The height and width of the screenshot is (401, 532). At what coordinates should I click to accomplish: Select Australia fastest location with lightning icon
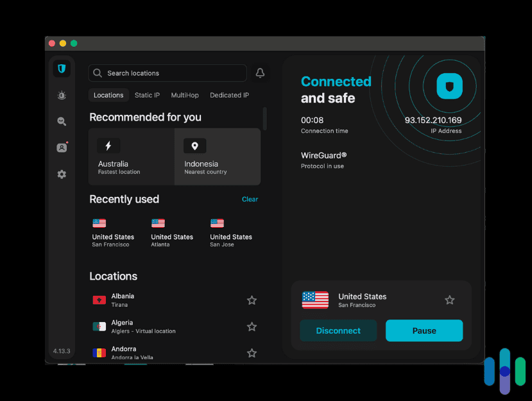[131, 156]
